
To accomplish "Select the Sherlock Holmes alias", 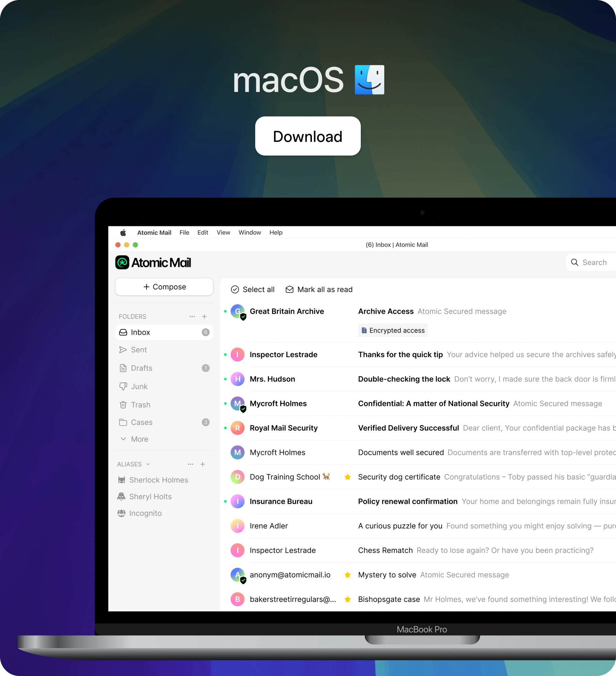I will [x=153, y=480].
